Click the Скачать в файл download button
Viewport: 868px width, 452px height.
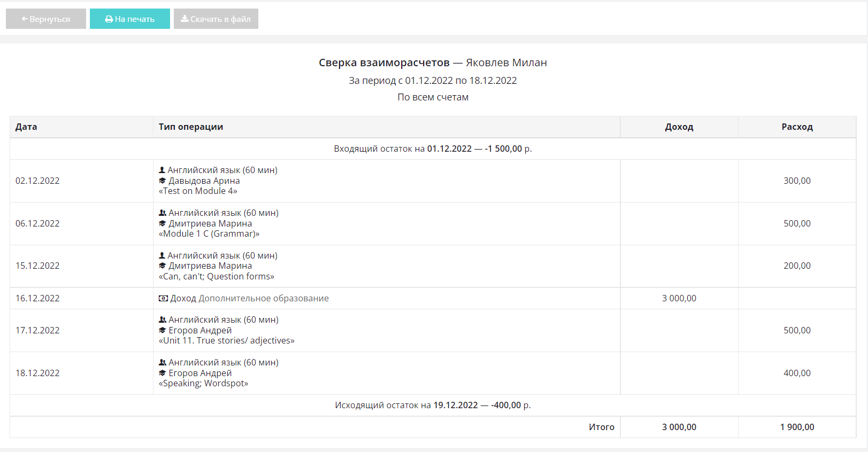point(216,19)
